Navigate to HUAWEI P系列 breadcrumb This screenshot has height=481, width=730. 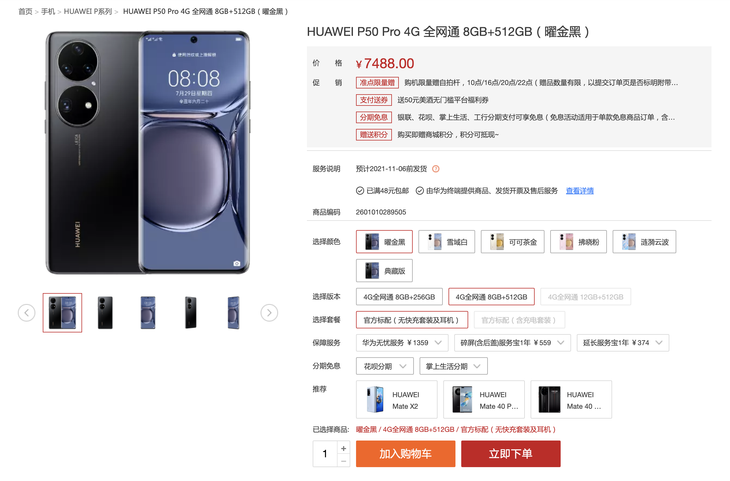(x=88, y=11)
